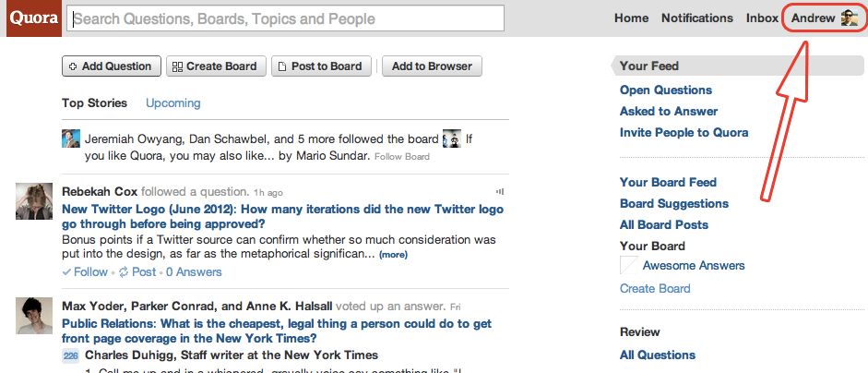Click the Quora logo
Screen dimensions: 868x373
[x=34, y=18]
